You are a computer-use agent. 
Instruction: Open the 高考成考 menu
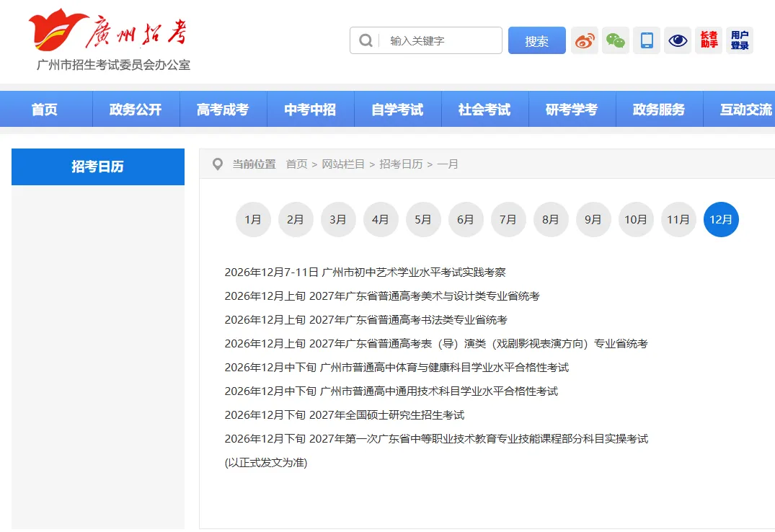[223, 109]
